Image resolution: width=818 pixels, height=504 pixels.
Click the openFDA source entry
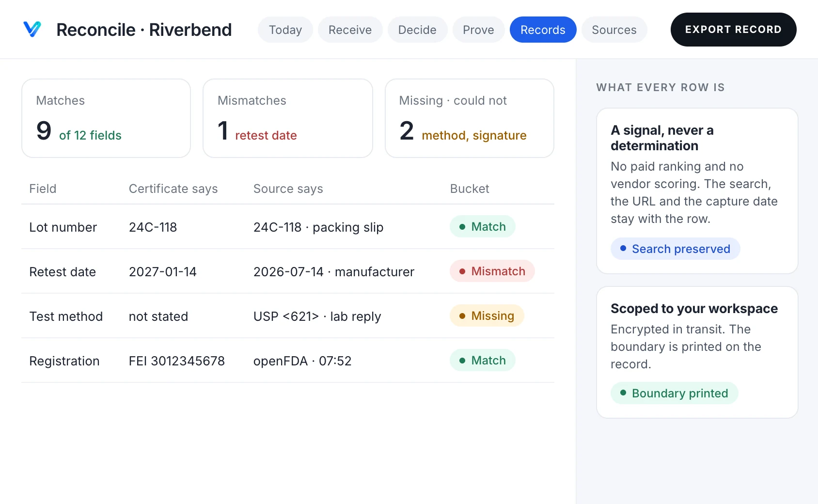point(302,361)
